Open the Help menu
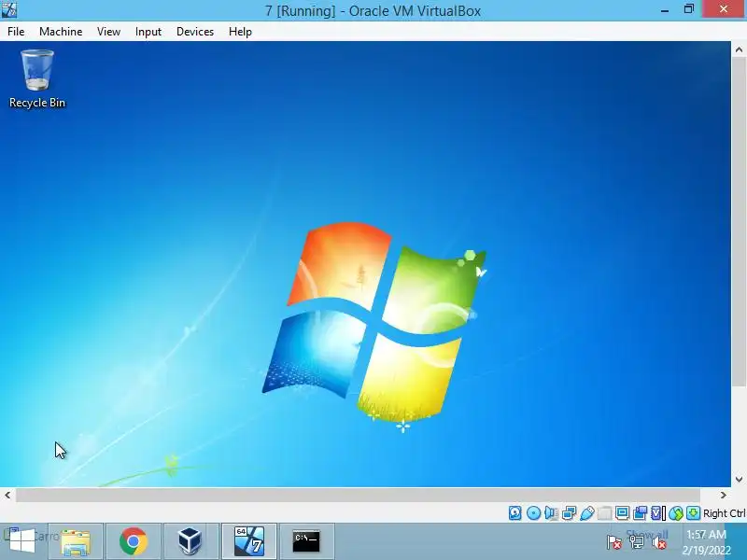Screen dimensions: 747x560 (240, 32)
